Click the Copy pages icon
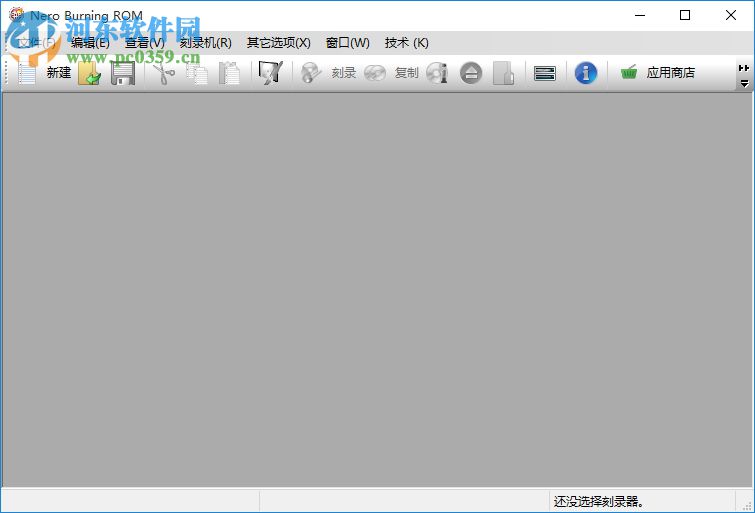 click(197, 73)
